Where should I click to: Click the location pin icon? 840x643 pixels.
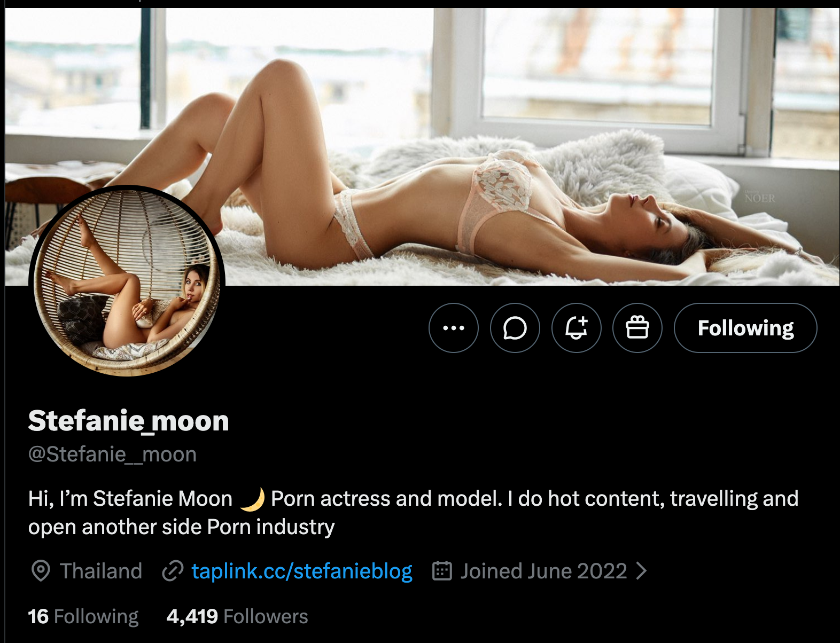41,571
